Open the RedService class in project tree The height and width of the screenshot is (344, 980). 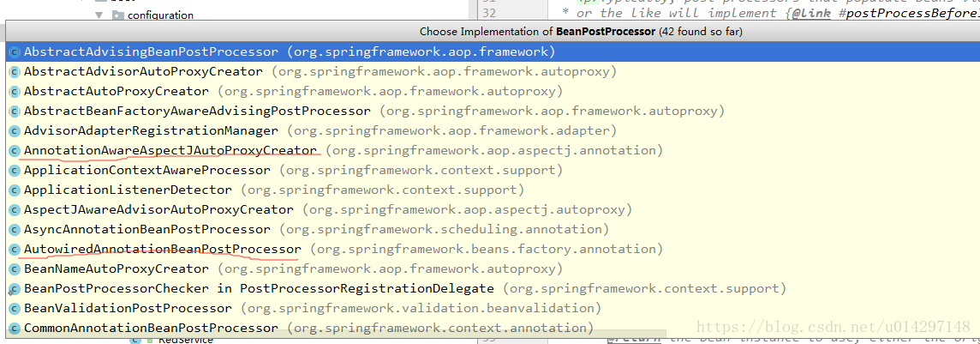(x=186, y=340)
